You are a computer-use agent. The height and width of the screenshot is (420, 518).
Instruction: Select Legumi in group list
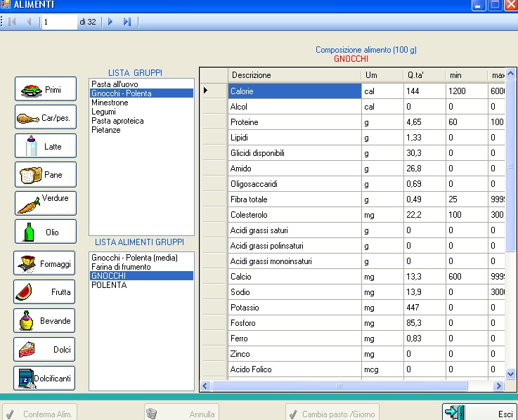[141, 112]
